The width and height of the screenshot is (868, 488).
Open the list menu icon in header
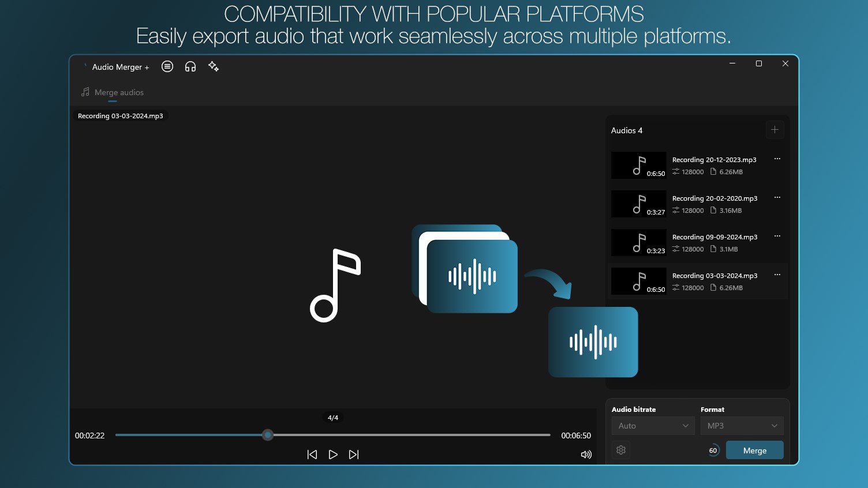[167, 66]
